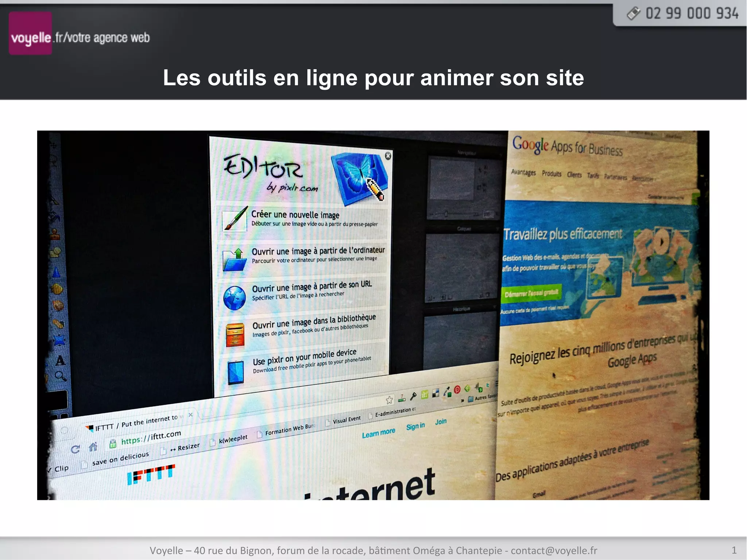Click the IFTTT Sign in link
This screenshot has height=560, width=747.
pyautogui.click(x=415, y=427)
